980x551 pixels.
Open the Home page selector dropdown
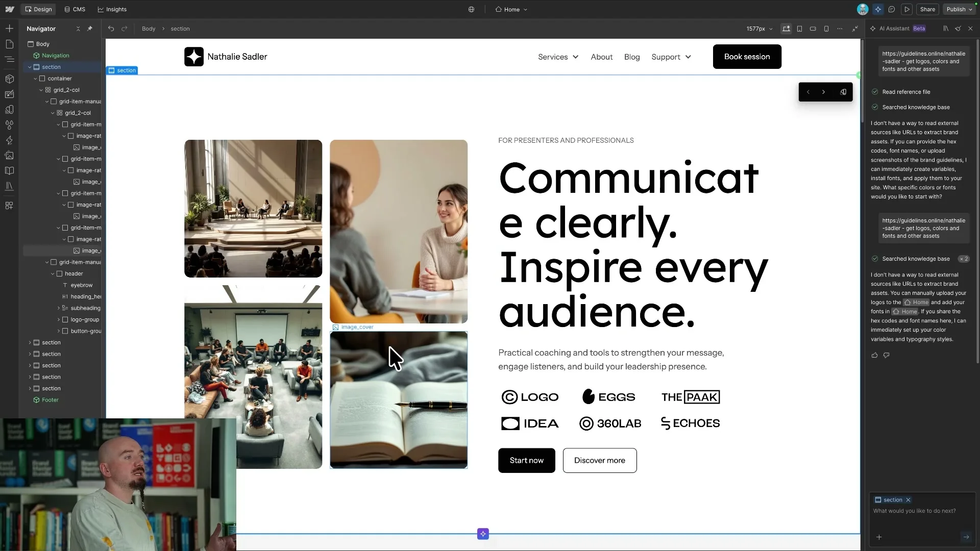point(511,9)
